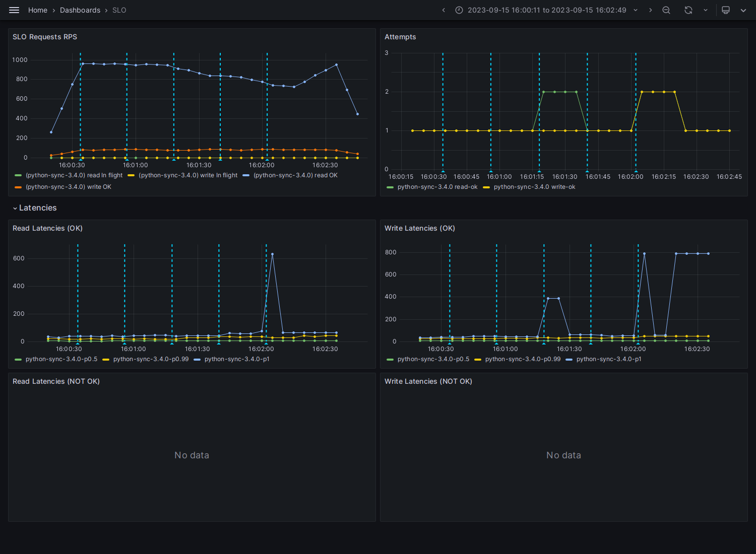Image resolution: width=756 pixels, height=554 pixels.
Task: Click orange swatch of 'write OK' legend
Action: (18, 187)
